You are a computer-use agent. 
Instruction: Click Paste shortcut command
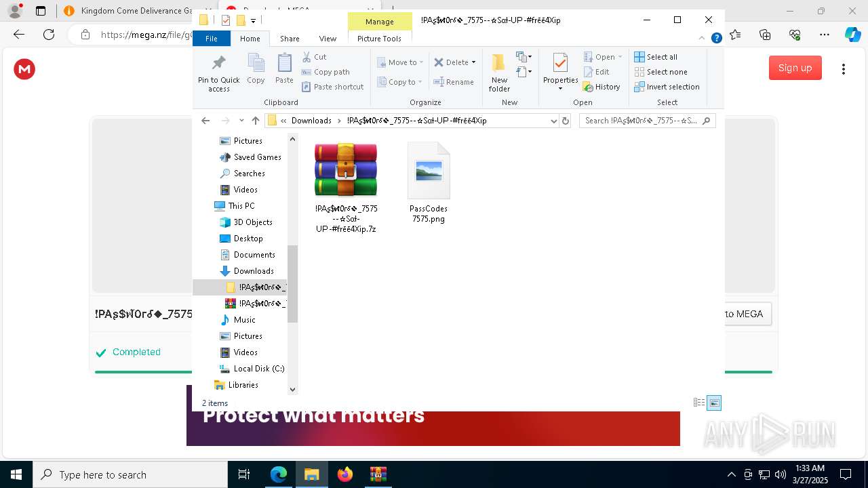point(332,87)
